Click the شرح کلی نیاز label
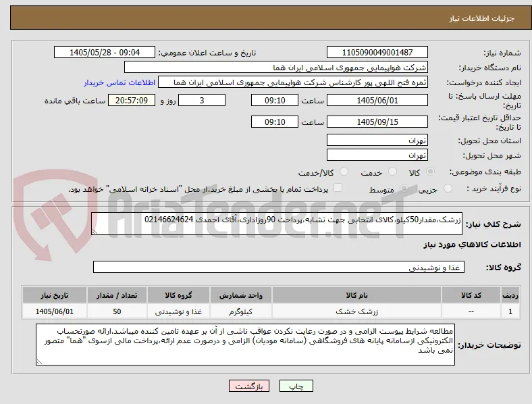Viewport: 532px width, 404px height. [493, 224]
